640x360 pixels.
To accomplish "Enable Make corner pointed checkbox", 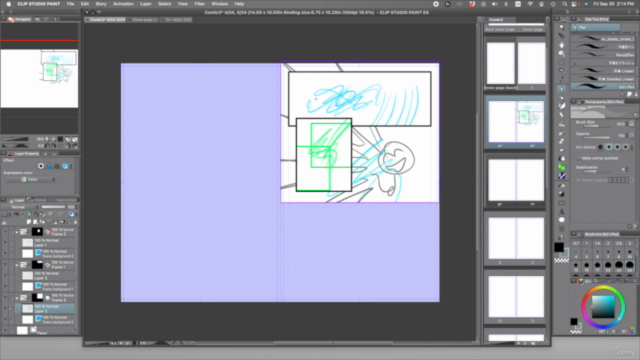I will pyautogui.click(x=578, y=158).
